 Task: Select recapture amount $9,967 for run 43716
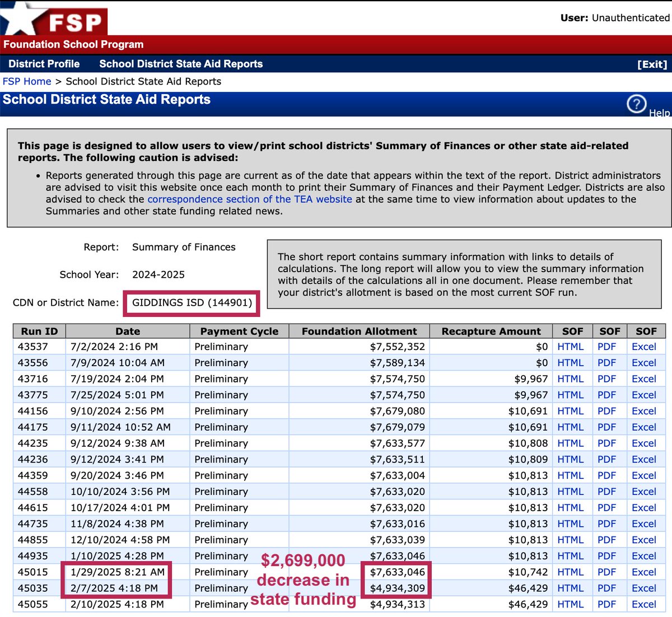click(491, 379)
